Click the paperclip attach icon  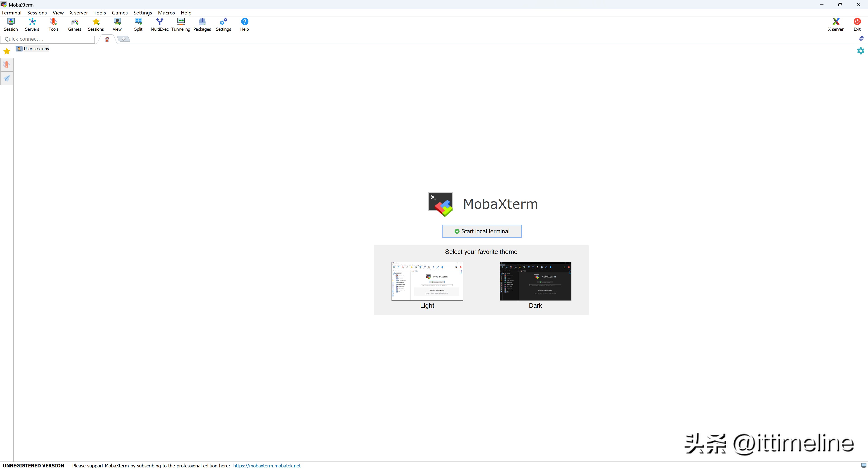point(861,38)
